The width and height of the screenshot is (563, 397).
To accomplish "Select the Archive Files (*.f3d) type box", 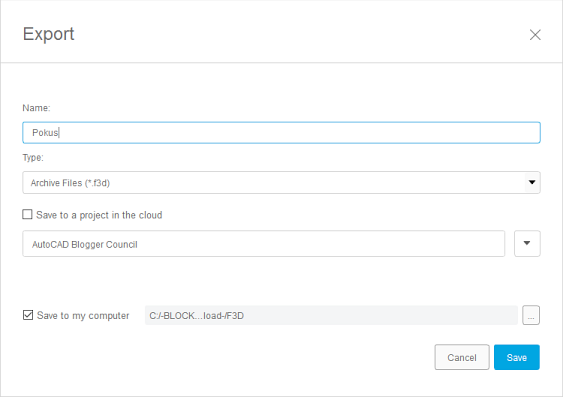I will point(281,182).
